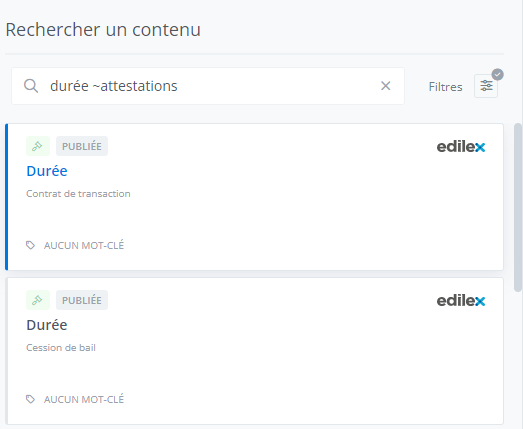
Task: Click the PUBLIÉE badge on the second card
Action: [x=82, y=300]
